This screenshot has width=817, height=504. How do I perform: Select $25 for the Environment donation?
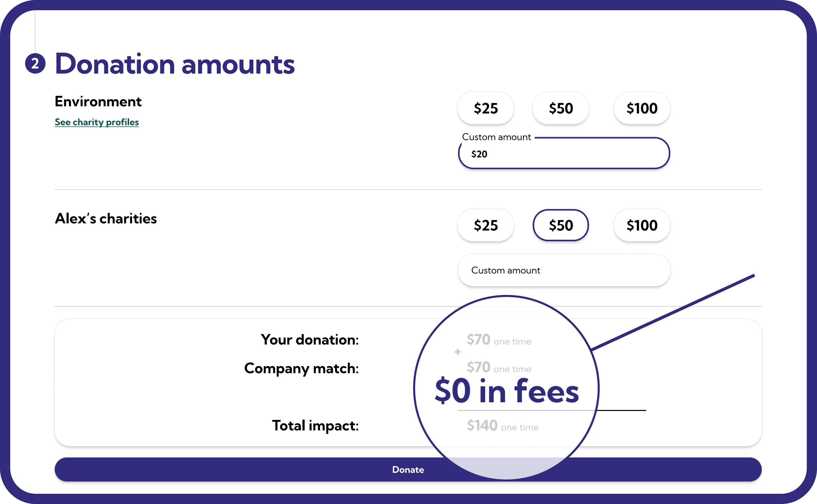point(485,108)
